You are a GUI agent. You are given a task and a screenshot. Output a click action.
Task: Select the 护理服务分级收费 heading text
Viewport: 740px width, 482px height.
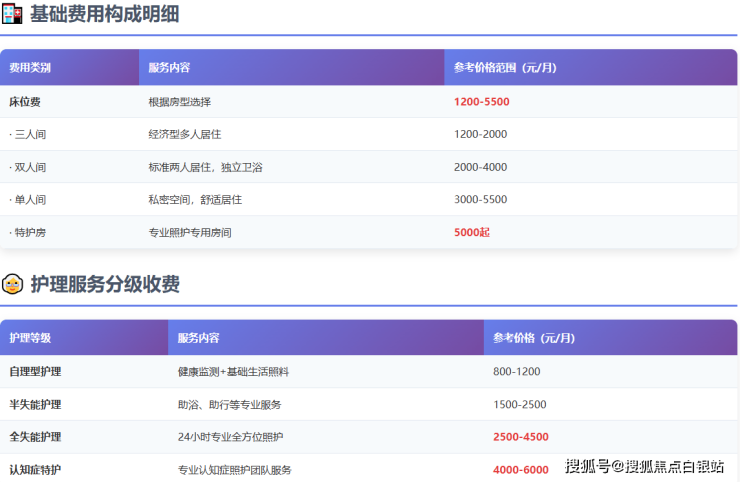tap(105, 285)
